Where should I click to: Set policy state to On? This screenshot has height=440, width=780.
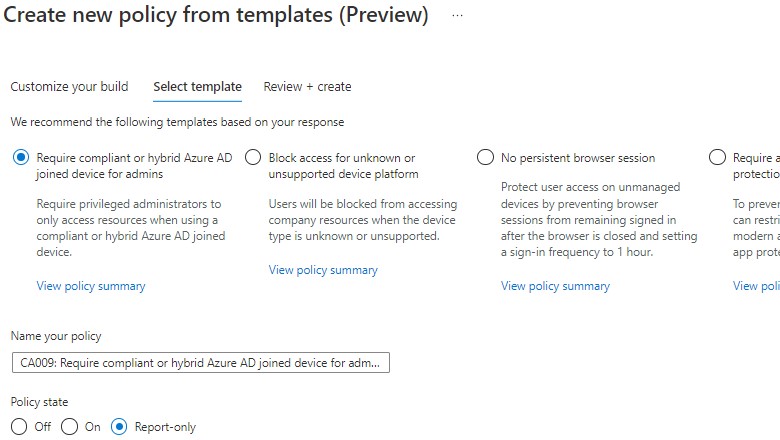[x=69, y=427]
